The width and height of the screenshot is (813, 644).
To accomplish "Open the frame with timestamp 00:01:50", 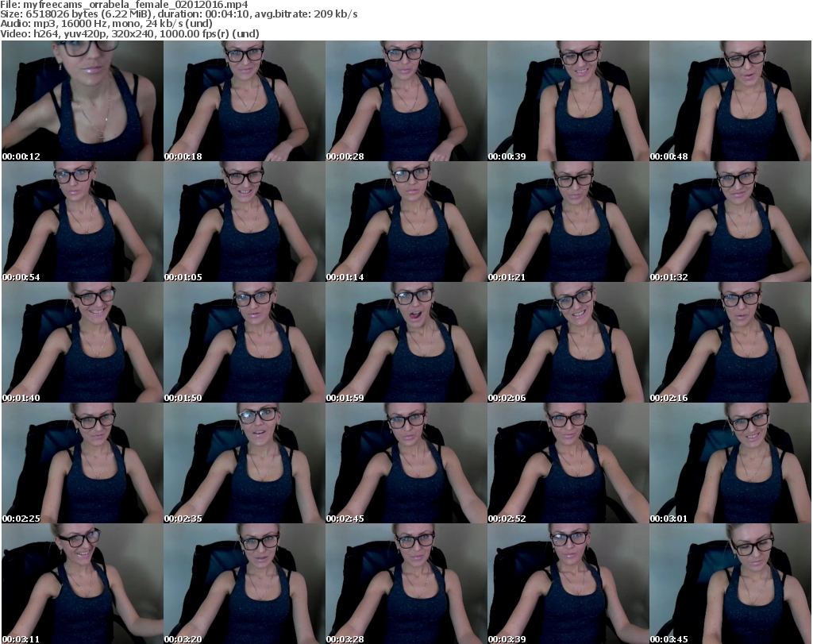I will (245, 342).
